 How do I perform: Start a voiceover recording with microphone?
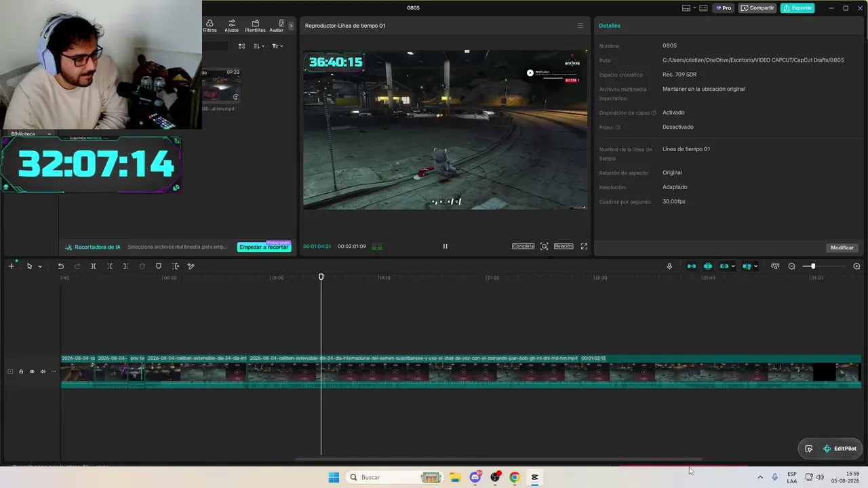click(x=669, y=266)
